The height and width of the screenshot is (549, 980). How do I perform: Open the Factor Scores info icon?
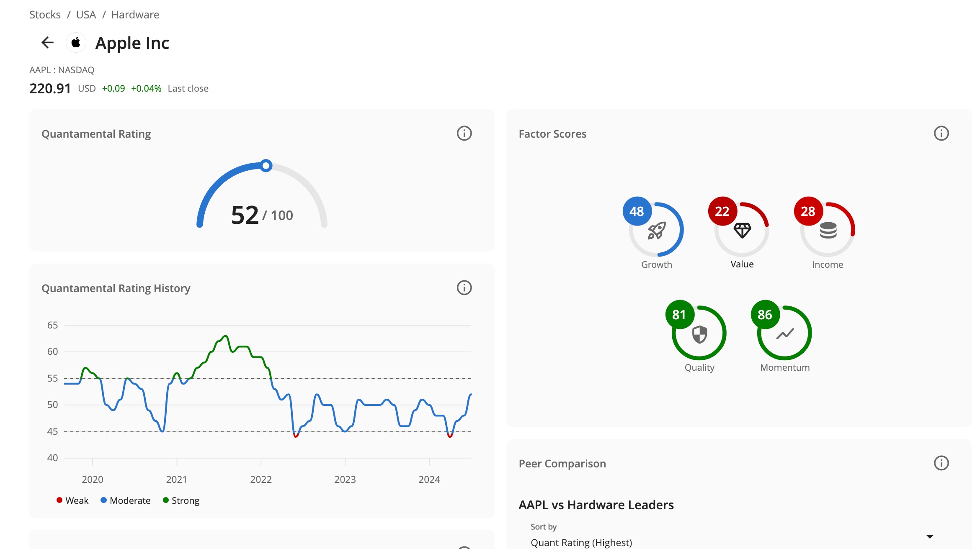pos(941,133)
